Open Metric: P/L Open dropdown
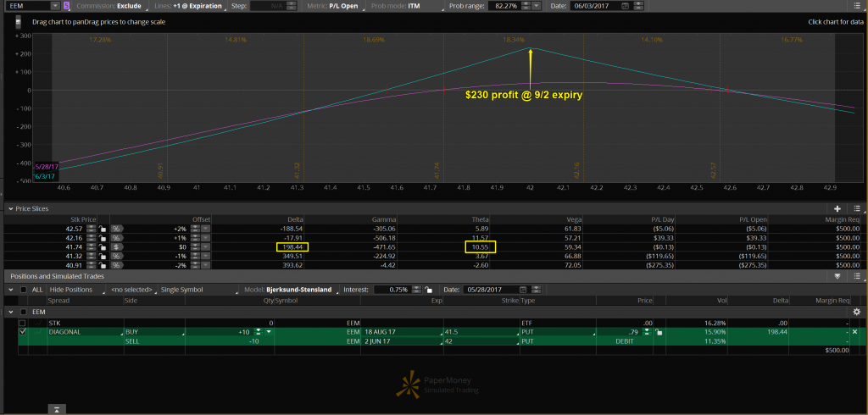The height and width of the screenshot is (415, 868). (x=337, y=6)
